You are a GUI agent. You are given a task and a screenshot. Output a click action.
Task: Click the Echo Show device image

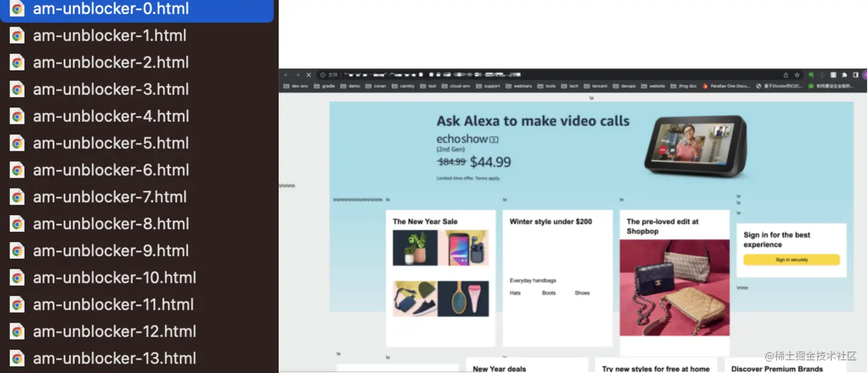point(695,146)
